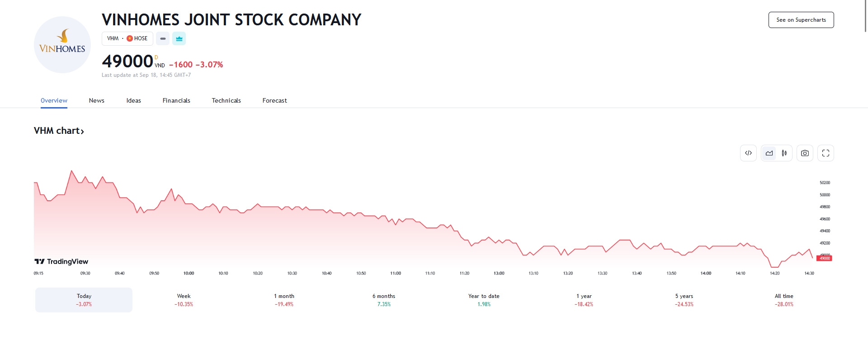Viewport: 868px width, 340px height.
Task: Select the 1 month range button
Action: coord(284,300)
